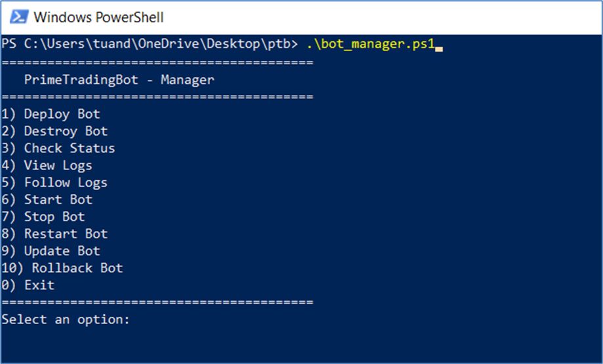Click the Select an option prompt
Viewport: 603px width, 364px height.
point(66,319)
